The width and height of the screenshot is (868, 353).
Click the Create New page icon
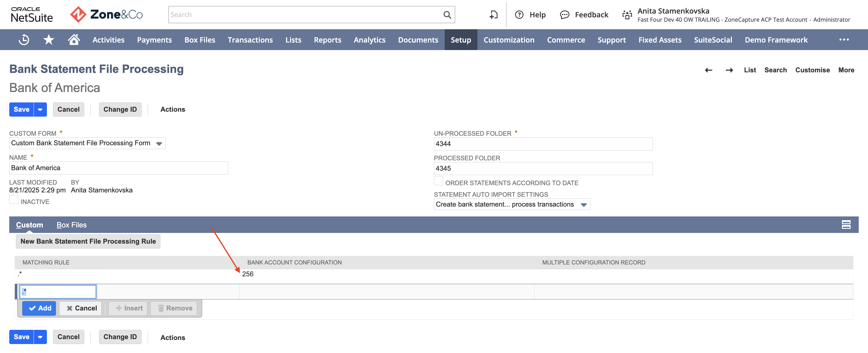coord(494,15)
